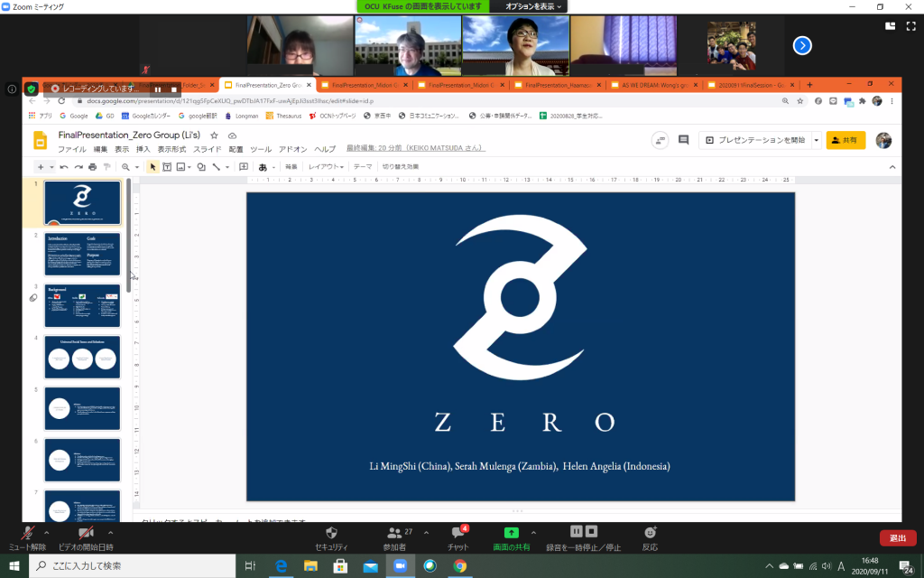
Task: Open the スライド menu
Action: (x=207, y=149)
